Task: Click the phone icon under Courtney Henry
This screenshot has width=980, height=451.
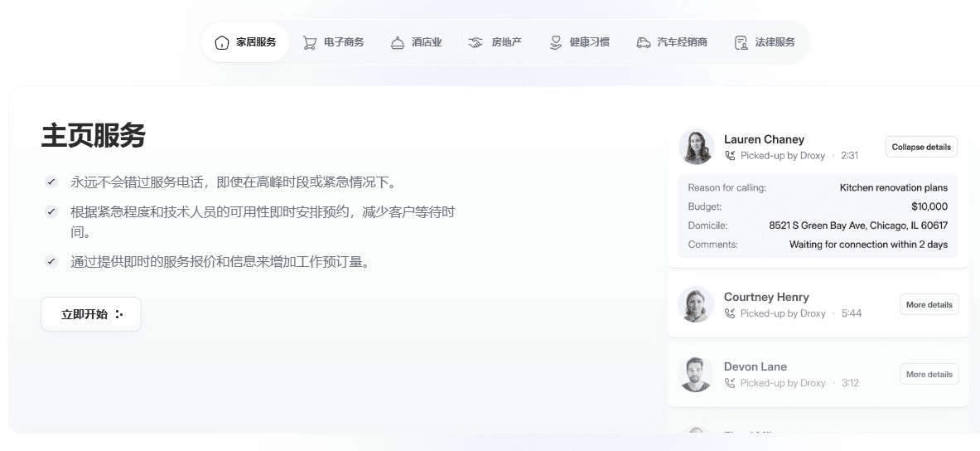Action: 730,313
